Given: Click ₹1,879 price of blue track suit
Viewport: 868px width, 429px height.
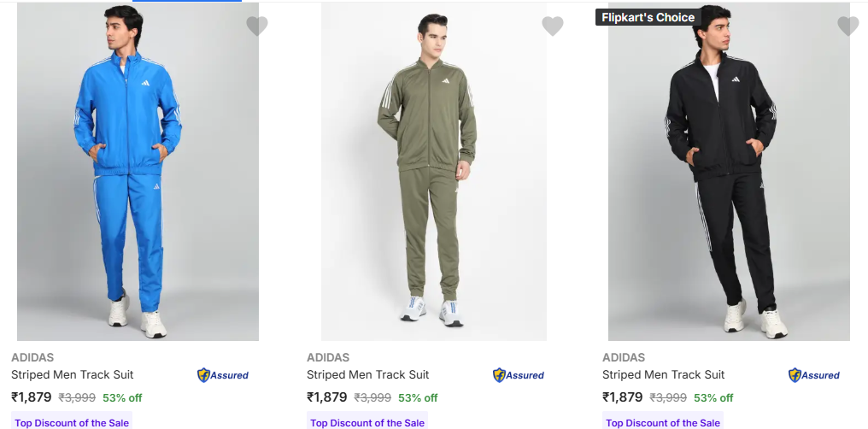Looking at the screenshot, I should [32, 397].
